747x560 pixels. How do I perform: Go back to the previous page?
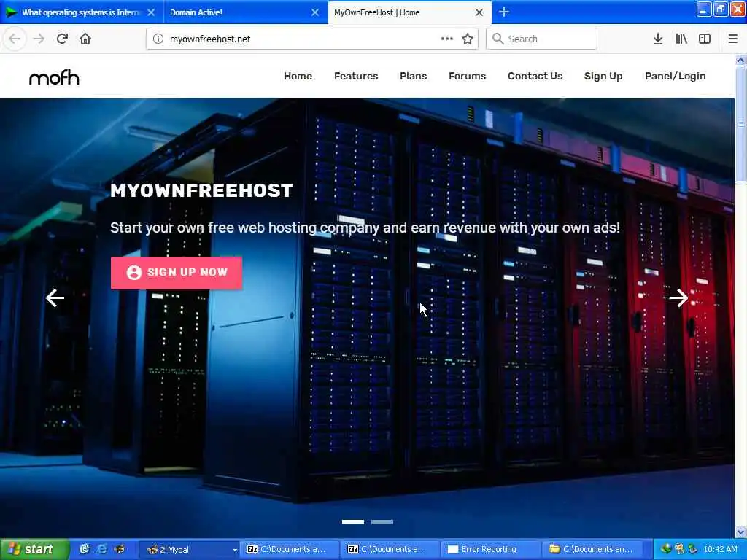pos(15,39)
